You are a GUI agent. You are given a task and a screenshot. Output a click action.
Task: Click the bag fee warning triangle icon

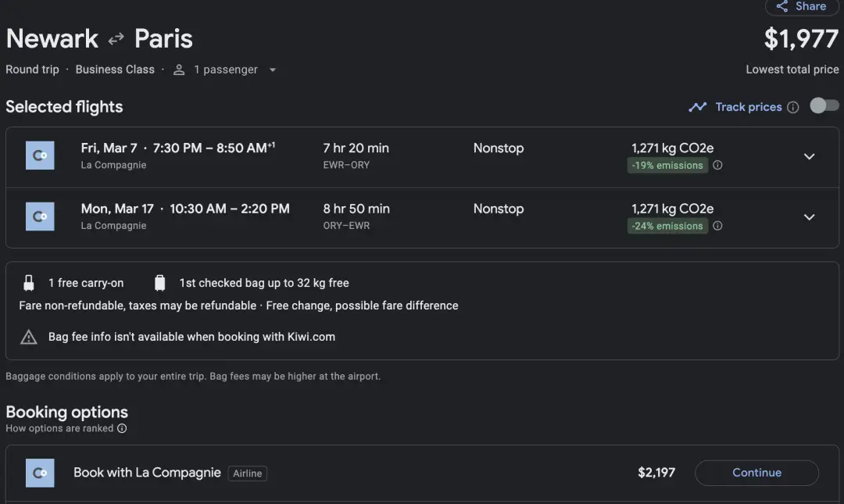(29, 338)
